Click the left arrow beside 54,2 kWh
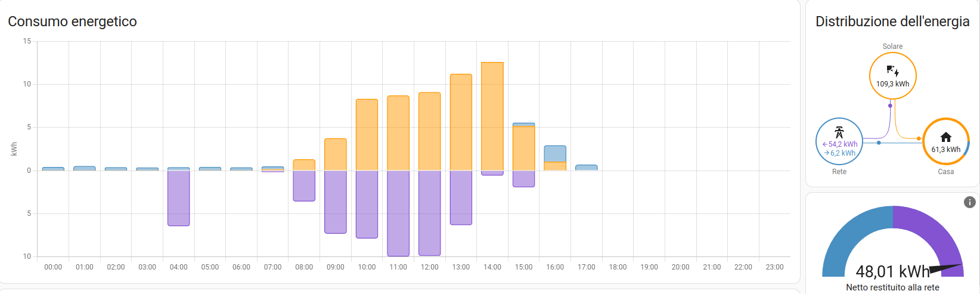 point(825,144)
